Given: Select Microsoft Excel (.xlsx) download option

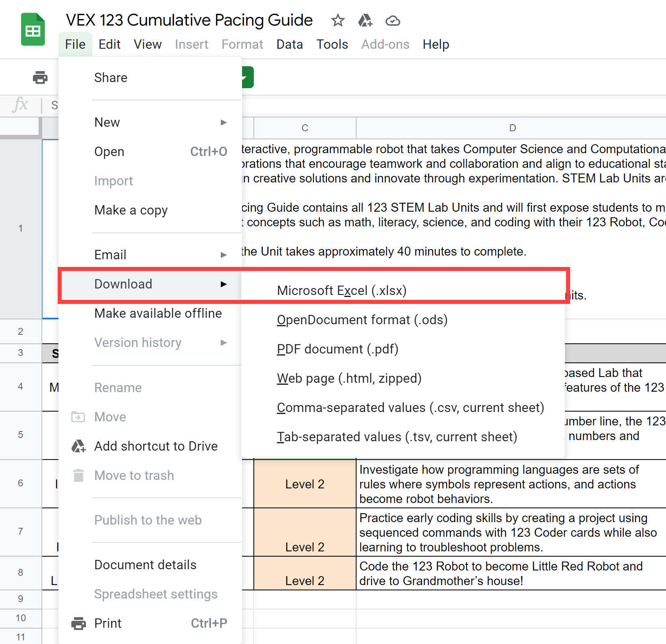Looking at the screenshot, I should coord(342,290).
